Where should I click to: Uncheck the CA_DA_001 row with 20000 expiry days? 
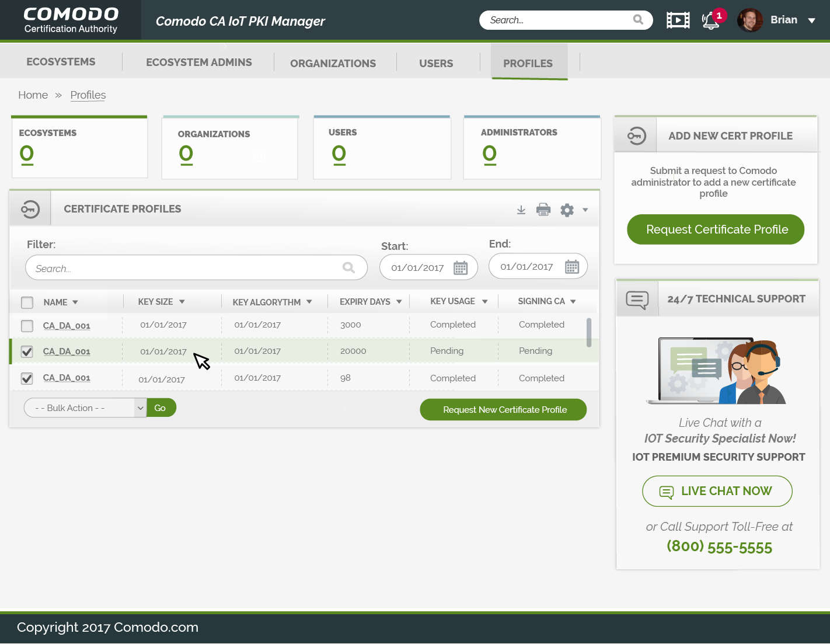(x=27, y=351)
